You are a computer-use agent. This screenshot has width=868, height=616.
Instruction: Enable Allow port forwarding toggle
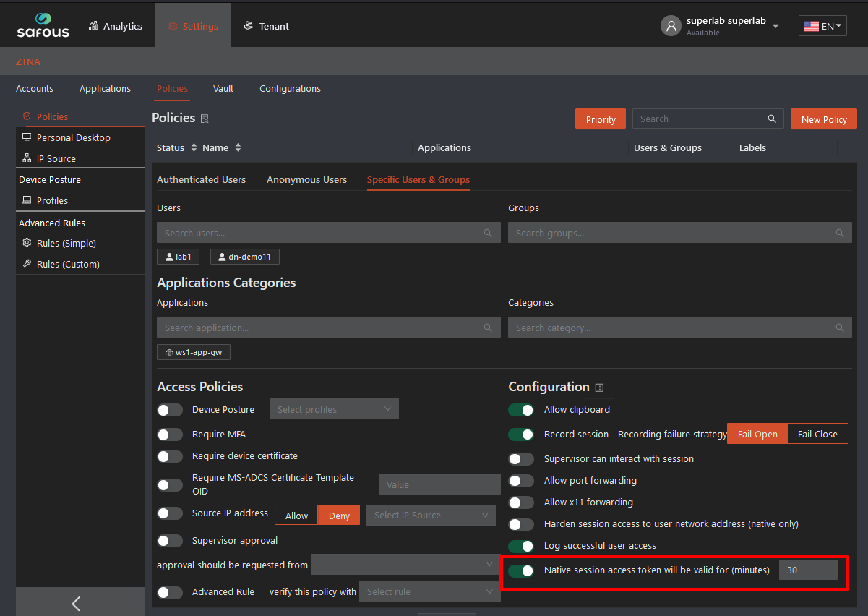[521, 481]
